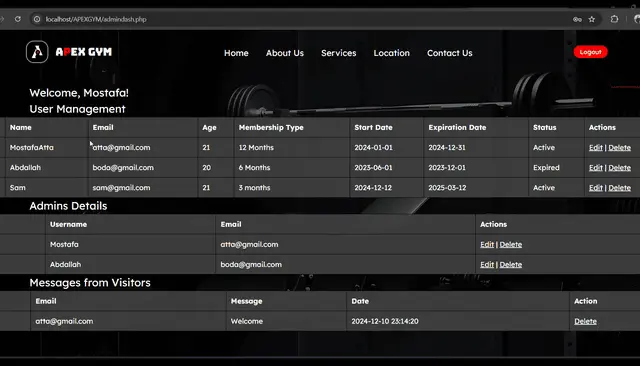Delete the Sam user row
The height and width of the screenshot is (366, 640).
click(x=619, y=188)
